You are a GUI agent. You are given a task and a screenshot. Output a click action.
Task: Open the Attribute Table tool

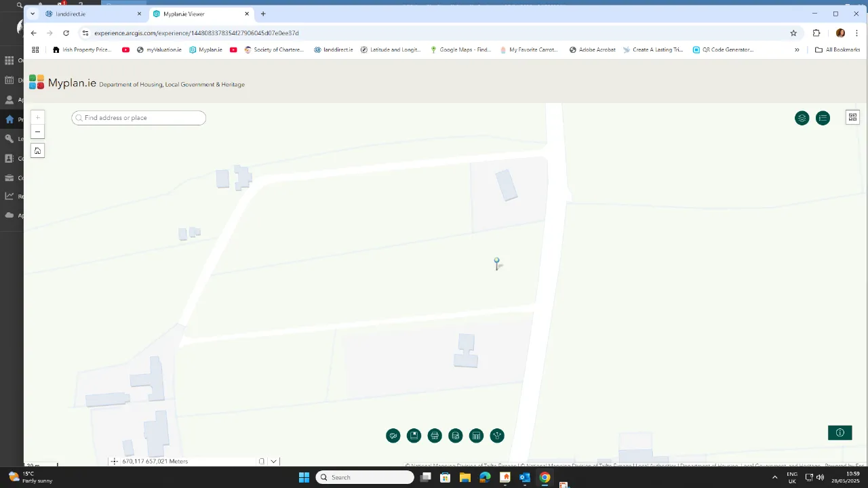(476, 436)
